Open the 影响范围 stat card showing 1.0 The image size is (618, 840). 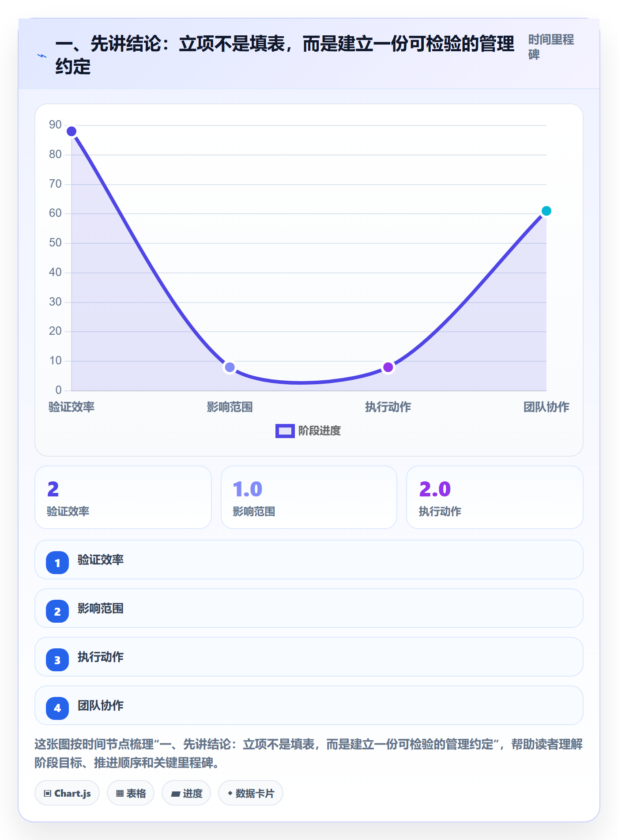click(x=309, y=497)
